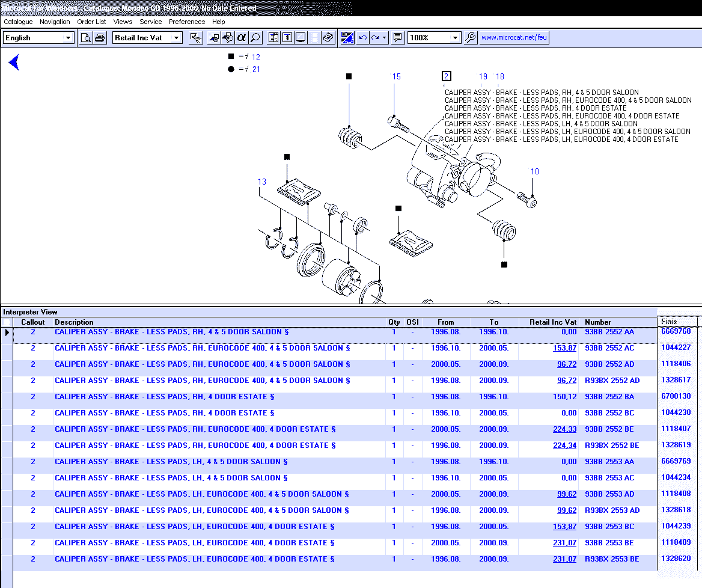Click the wrench settings icon

(471, 38)
